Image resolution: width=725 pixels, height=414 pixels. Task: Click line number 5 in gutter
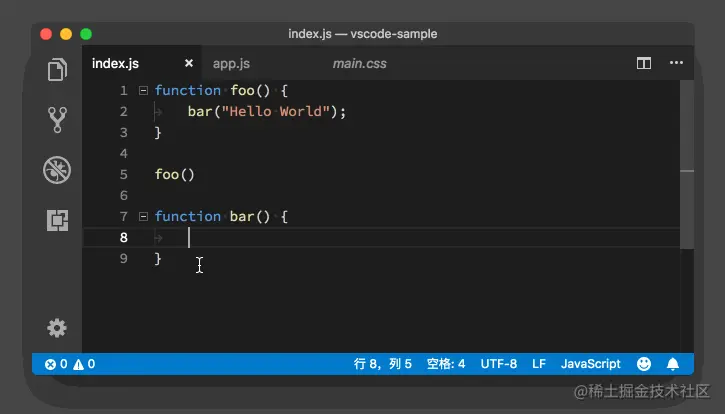tap(123, 175)
